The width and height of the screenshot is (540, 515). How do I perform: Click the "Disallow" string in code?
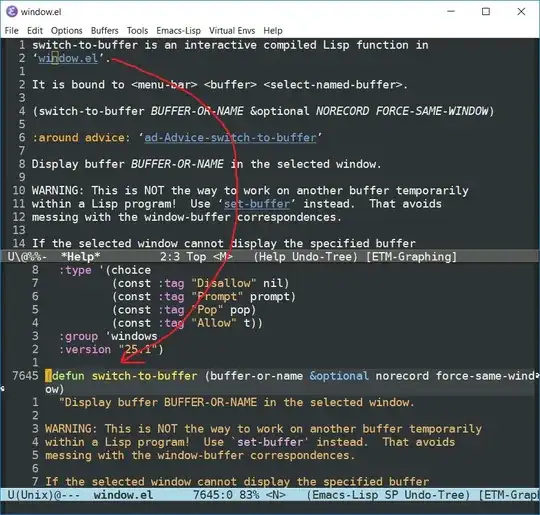(224, 284)
